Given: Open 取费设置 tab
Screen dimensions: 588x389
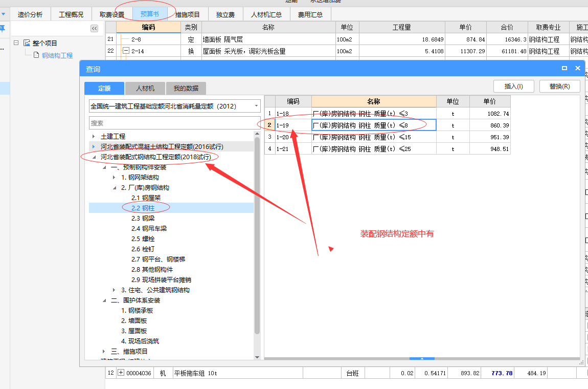Looking at the screenshot, I should pos(112,15).
